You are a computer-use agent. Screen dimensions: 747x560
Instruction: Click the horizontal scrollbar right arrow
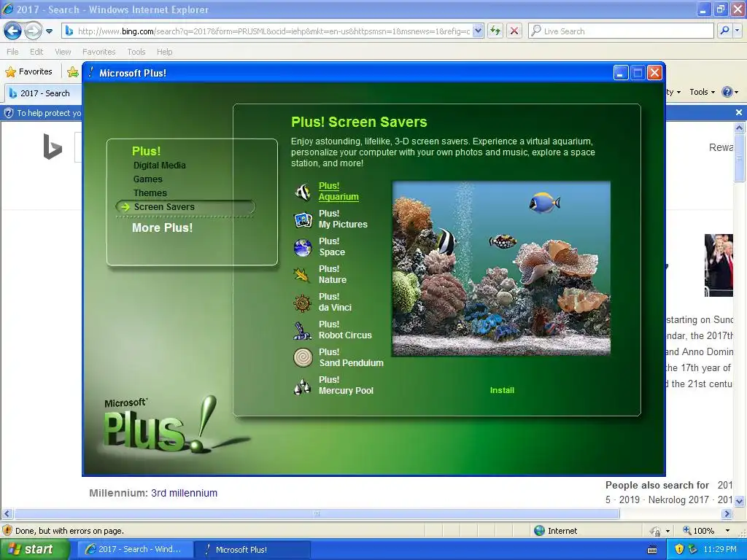pyautogui.click(x=727, y=514)
